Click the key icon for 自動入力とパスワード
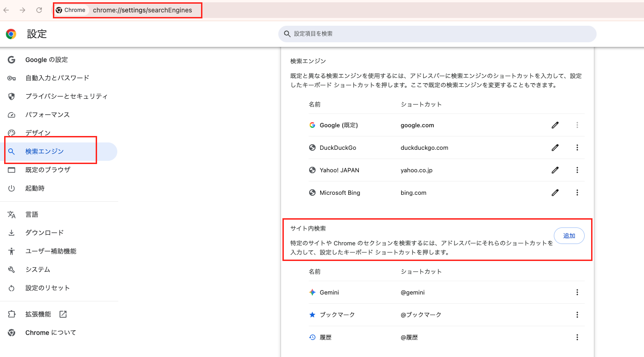The image size is (644, 357). pos(11,78)
